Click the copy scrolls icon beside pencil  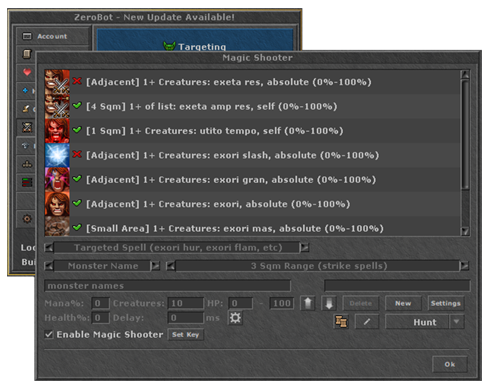pyautogui.click(x=341, y=322)
